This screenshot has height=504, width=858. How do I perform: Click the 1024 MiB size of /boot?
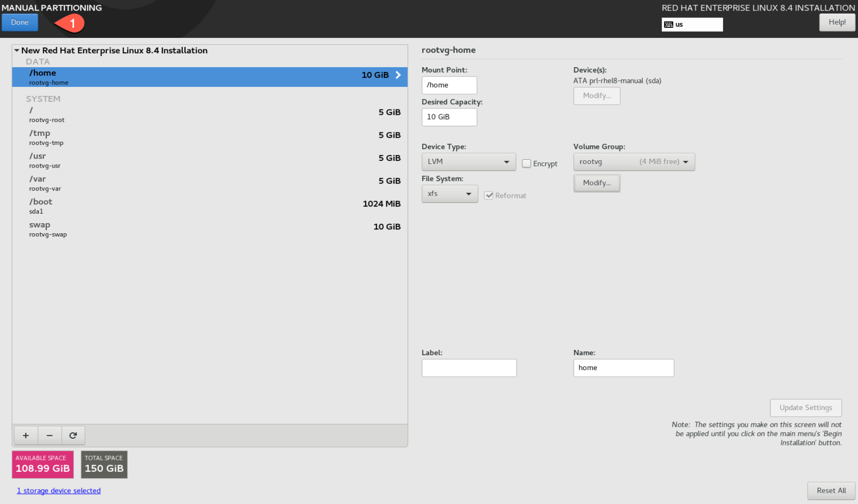point(381,204)
